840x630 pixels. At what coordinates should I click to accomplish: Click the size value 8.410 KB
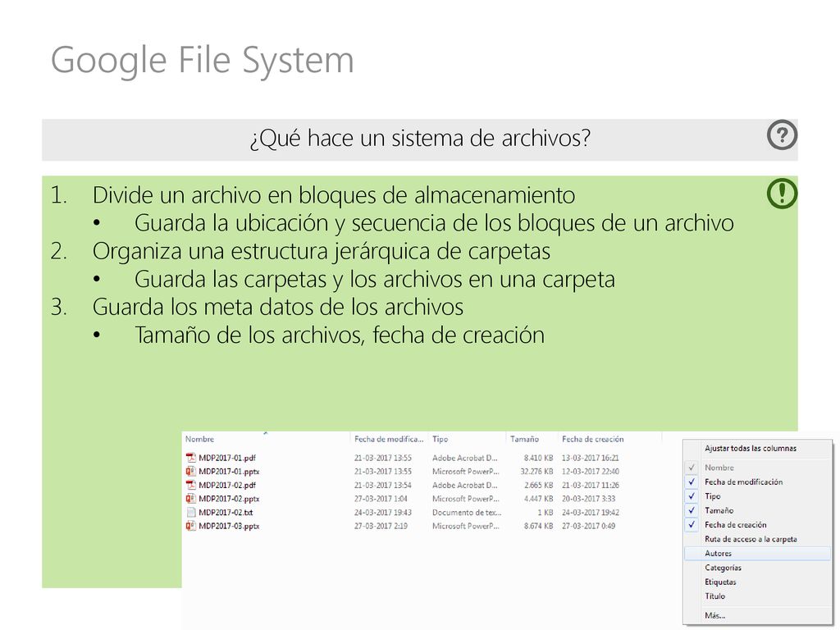point(538,458)
